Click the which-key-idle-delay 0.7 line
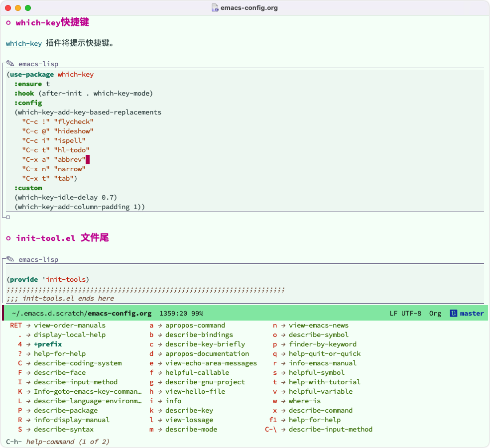Image resolution: width=490 pixels, height=448 pixels. click(66, 198)
